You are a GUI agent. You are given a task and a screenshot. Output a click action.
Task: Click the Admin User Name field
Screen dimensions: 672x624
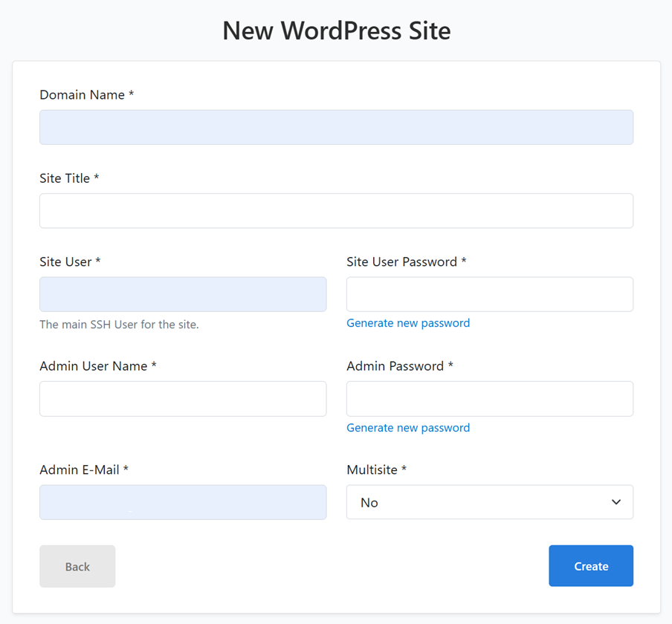(x=183, y=399)
